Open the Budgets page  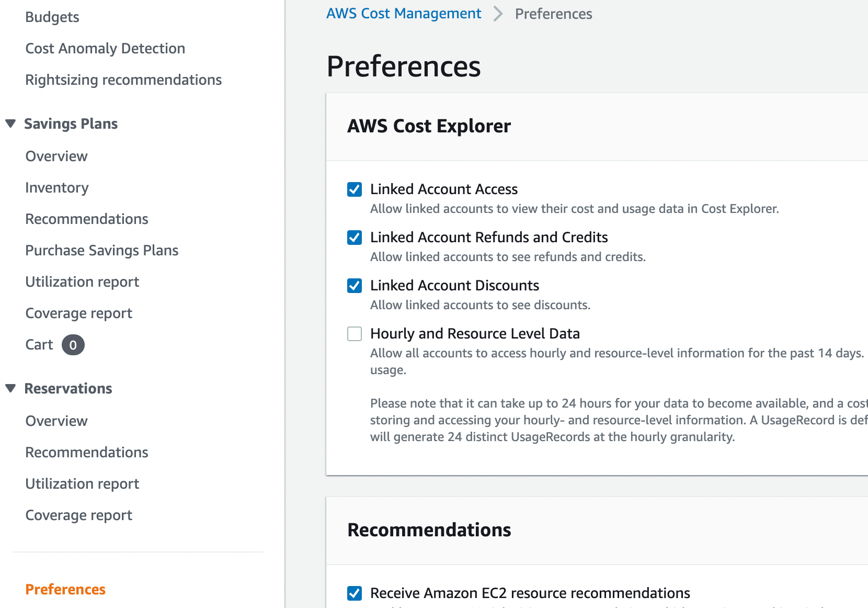click(52, 17)
